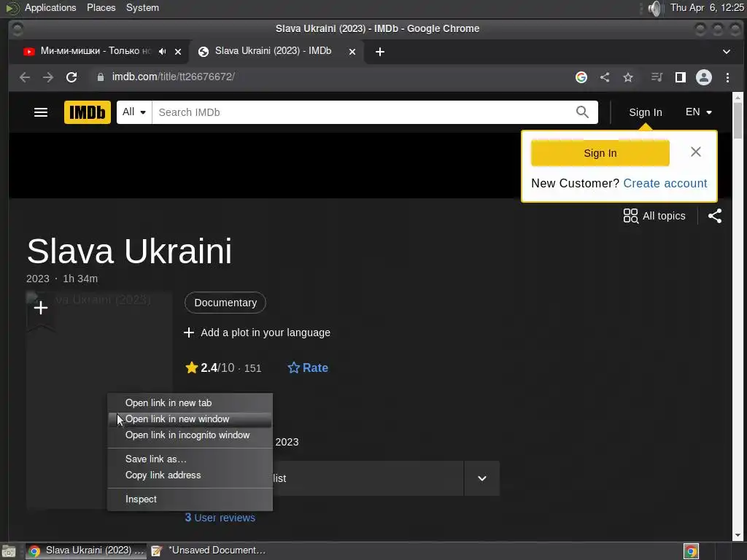Open the System menu
Screen dimensions: 747x560
coord(142,7)
